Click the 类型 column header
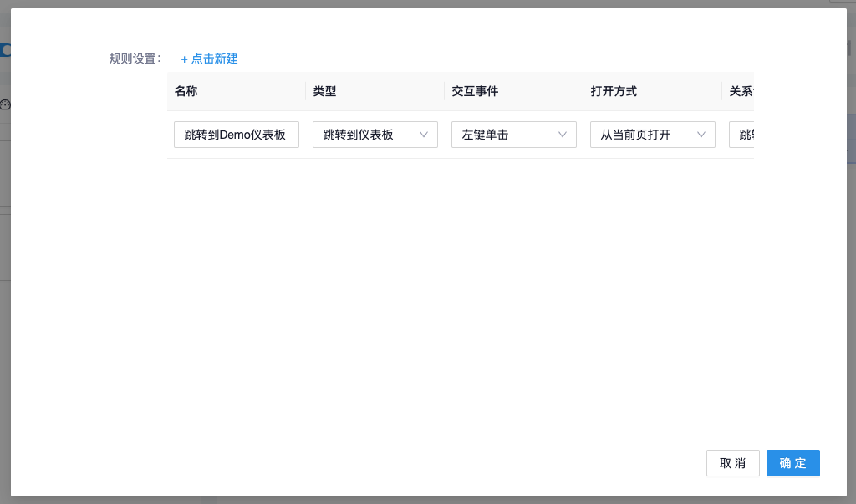The image size is (856, 504). (x=324, y=91)
